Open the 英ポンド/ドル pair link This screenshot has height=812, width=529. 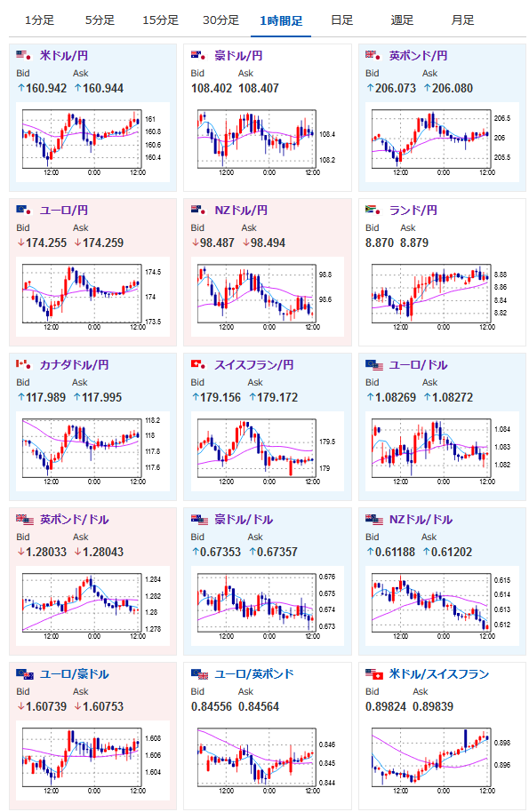[74, 520]
